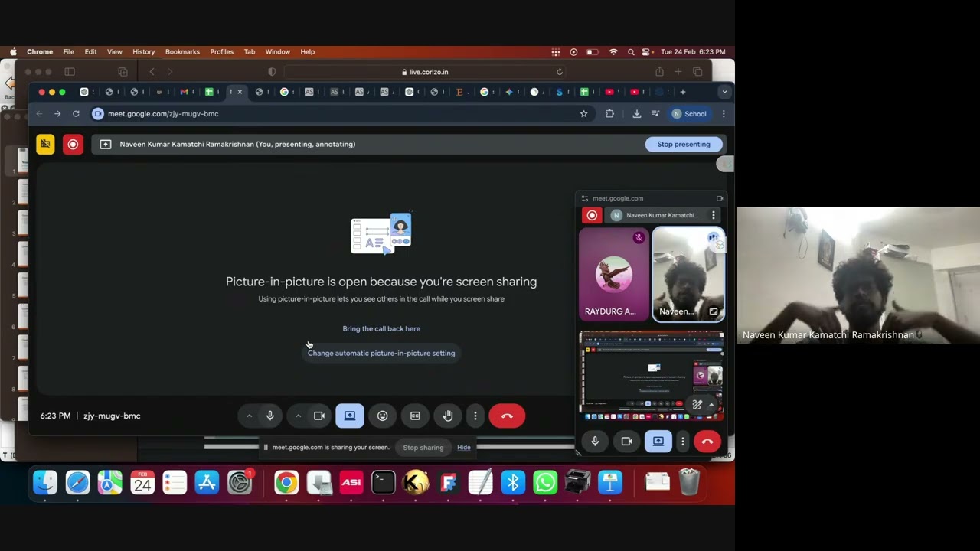Click Spotlight search icon in menu bar
Viewport: 980px width, 551px height.
point(631,51)
